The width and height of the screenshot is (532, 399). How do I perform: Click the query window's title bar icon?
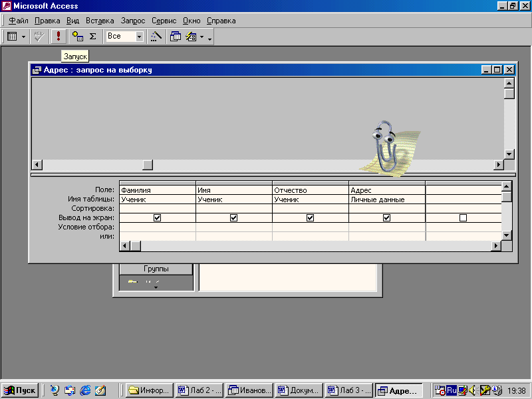coord(37,70)
